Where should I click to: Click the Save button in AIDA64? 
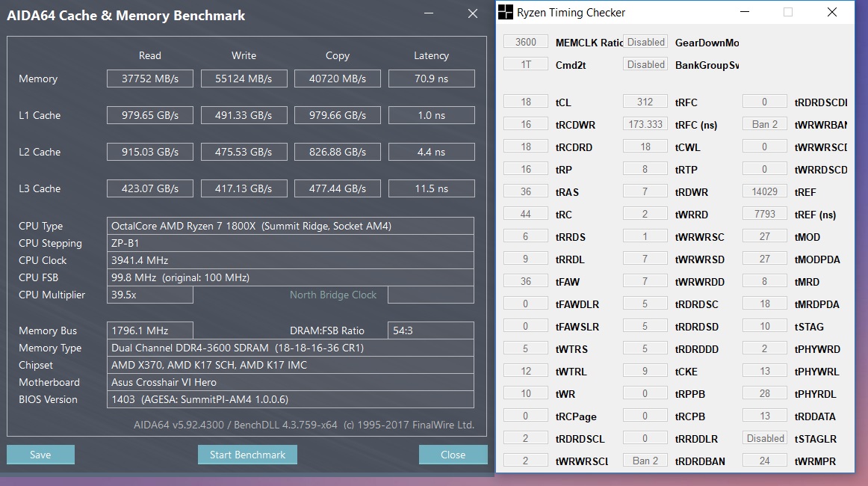(40, 455)
